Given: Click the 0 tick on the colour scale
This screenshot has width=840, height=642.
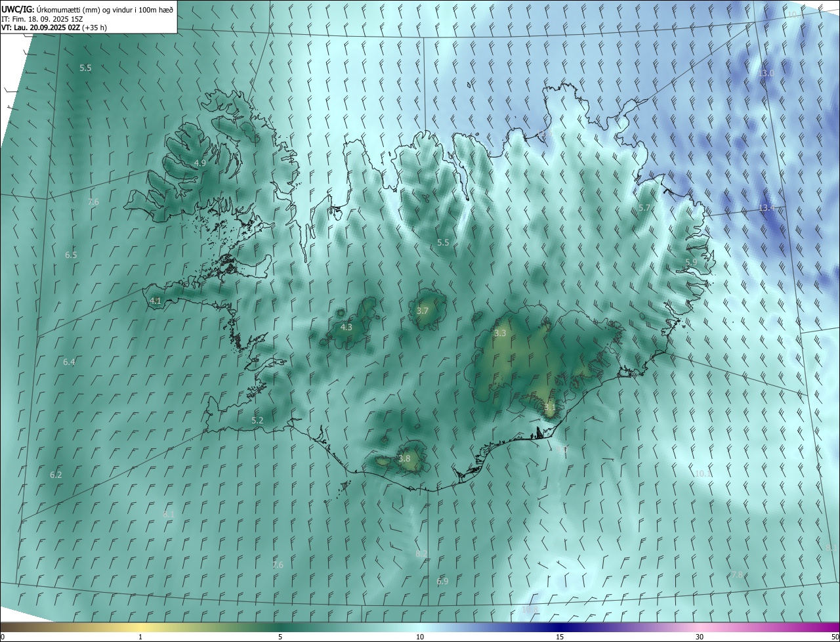Looking at the screenshot, I should 3,637.
